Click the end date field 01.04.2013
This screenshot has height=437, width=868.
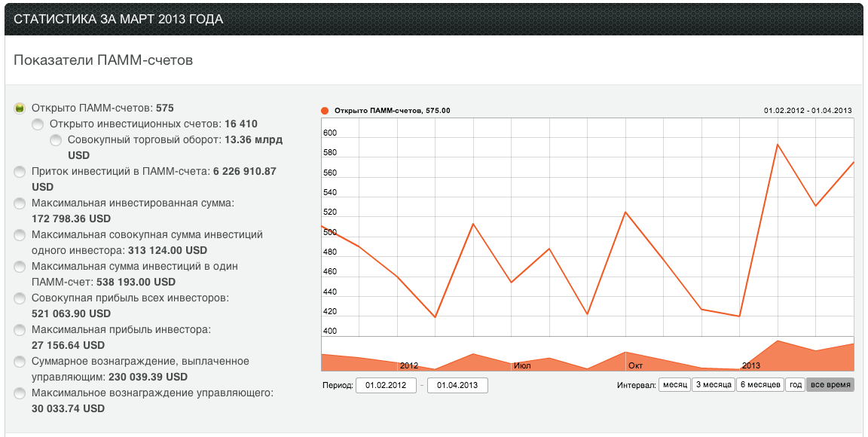click(x=457, y=386)
